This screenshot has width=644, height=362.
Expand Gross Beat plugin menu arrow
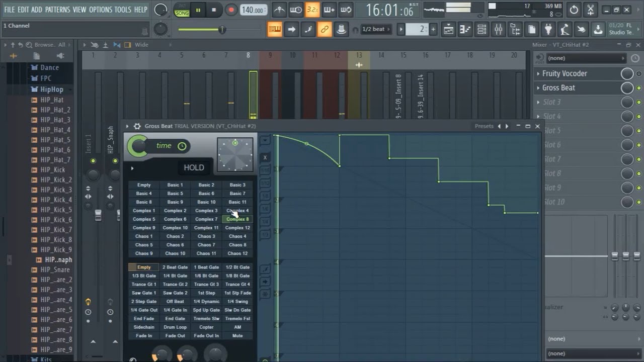click(x=127, y=126)
